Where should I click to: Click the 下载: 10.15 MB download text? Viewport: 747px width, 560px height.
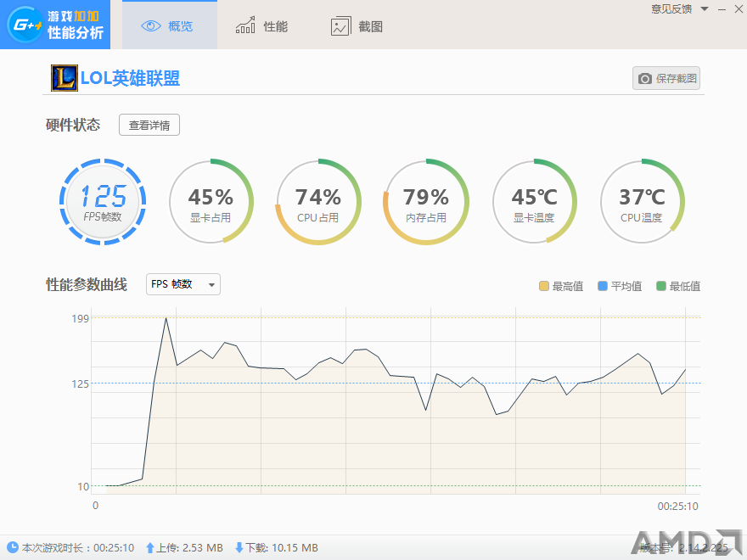tap(282, 548)
